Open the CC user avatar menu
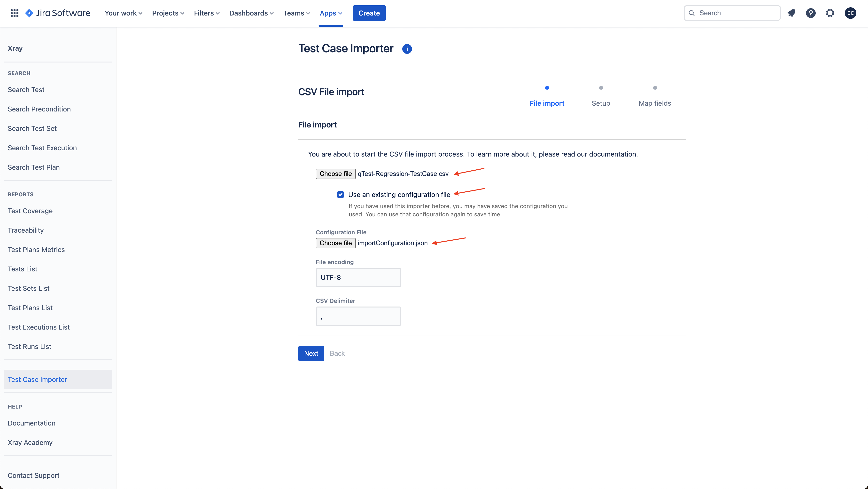 tap(851, 13)
